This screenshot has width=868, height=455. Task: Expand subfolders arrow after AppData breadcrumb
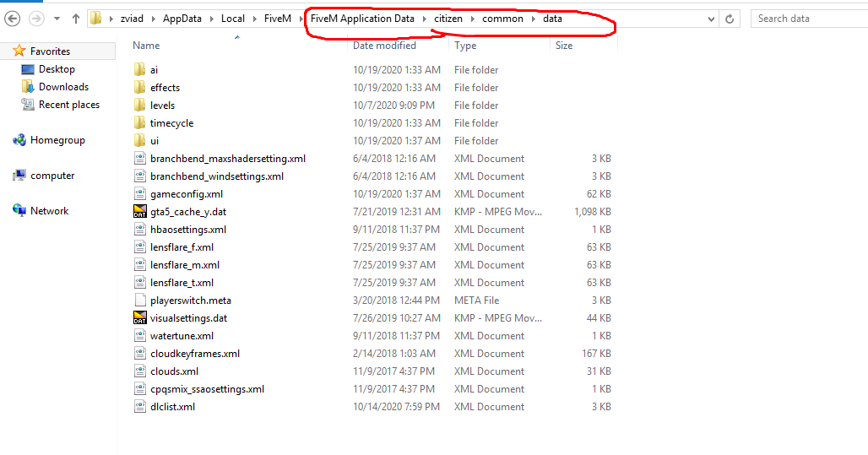coord(211,19)
